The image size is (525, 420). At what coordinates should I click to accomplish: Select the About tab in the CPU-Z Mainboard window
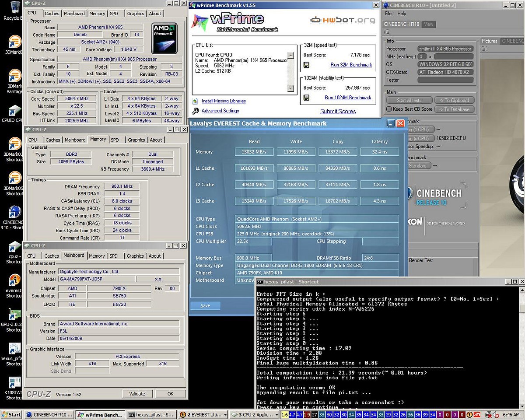pos(155,256)
